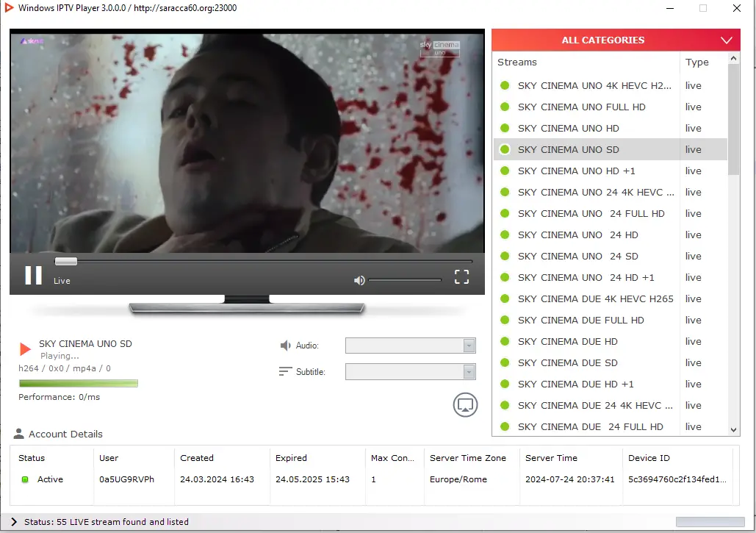Click green dot of SKY CINEMA UNO 24 SD
The height and width of the screenshot is (533, 756).
coord(505,256)
